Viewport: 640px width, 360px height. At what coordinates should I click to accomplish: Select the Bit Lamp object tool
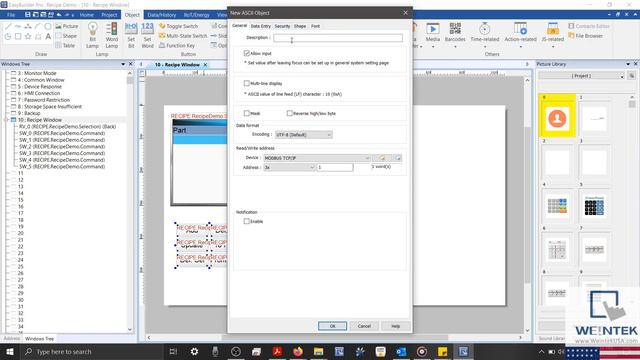[93, 35]
